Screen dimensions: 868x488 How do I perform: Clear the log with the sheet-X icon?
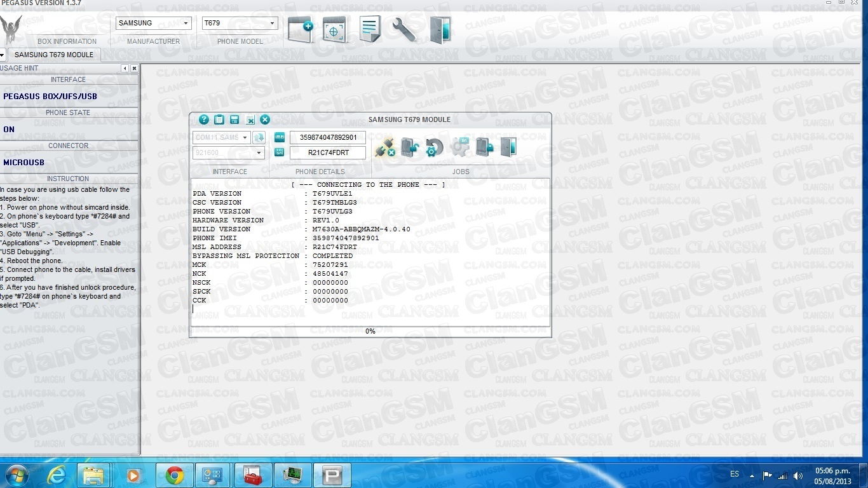[250, 119]
